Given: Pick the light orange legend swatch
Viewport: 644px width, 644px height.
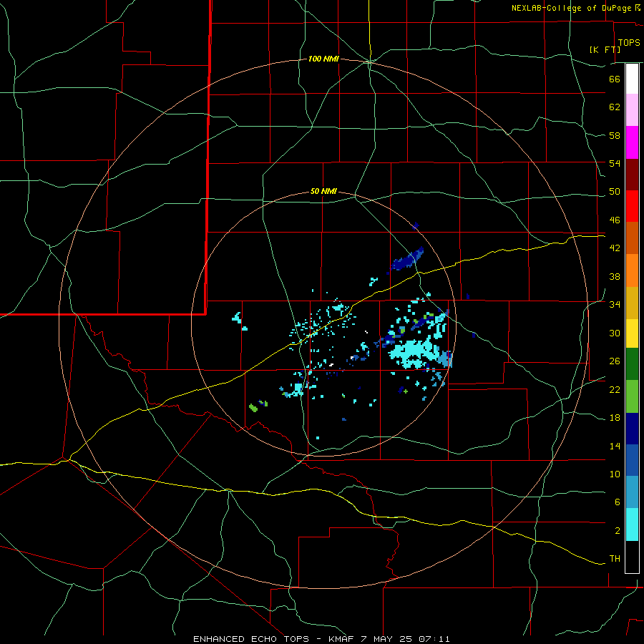Looking at the screenshot, I should (x=632, y=270).
